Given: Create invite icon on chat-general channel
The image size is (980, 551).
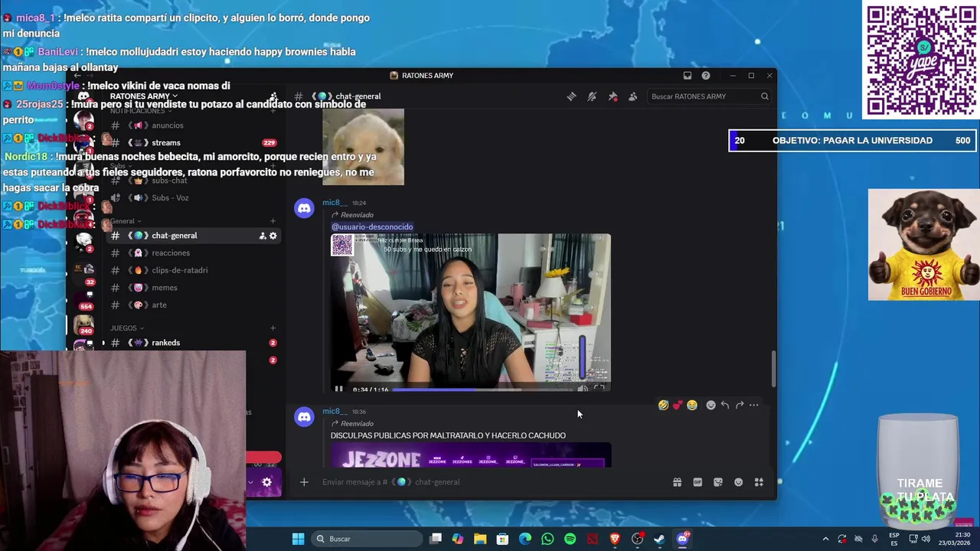Looking at the screenshot, I should pos(262,236).
